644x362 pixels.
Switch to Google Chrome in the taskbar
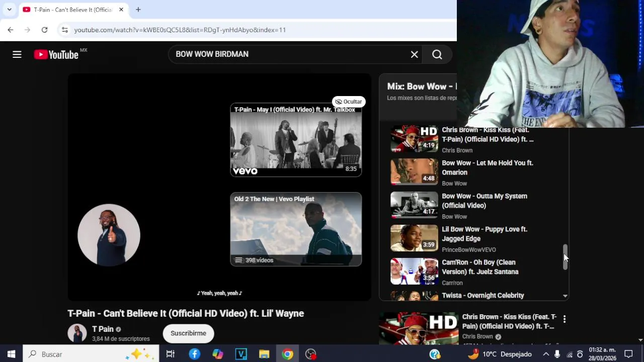tap(287, 354)
